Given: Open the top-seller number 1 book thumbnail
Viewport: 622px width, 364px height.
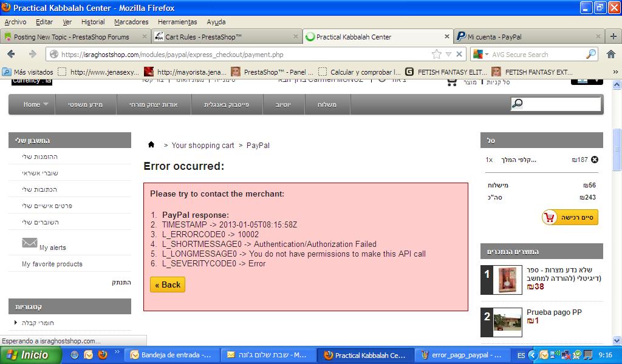Looking at the screenshot, I should click(507, 280).
